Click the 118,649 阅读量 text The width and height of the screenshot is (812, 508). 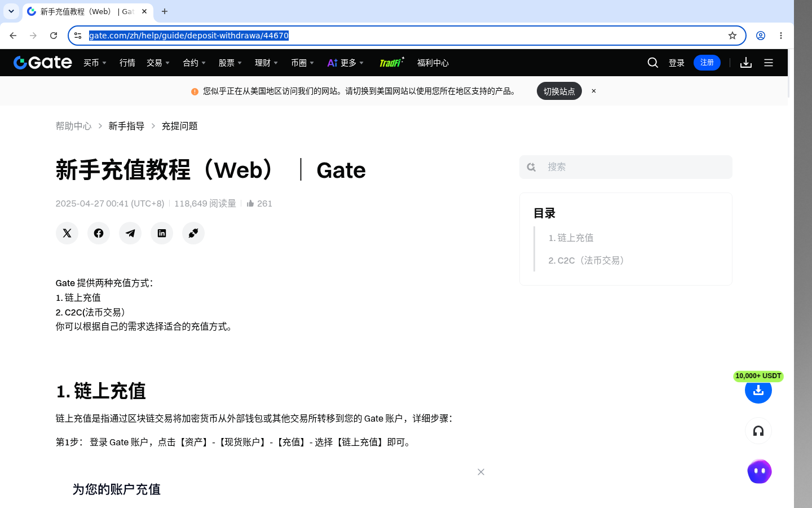[205, 203]
